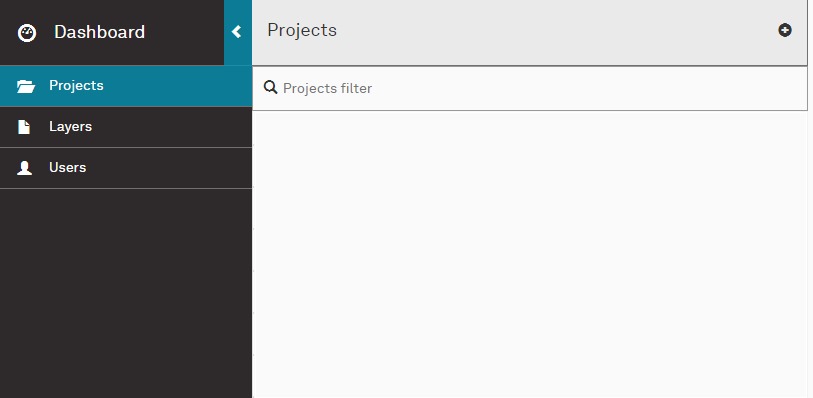Click the magnifier search icon
The width and height of the screenshot is (813, 398).
[x=270, y=87]
